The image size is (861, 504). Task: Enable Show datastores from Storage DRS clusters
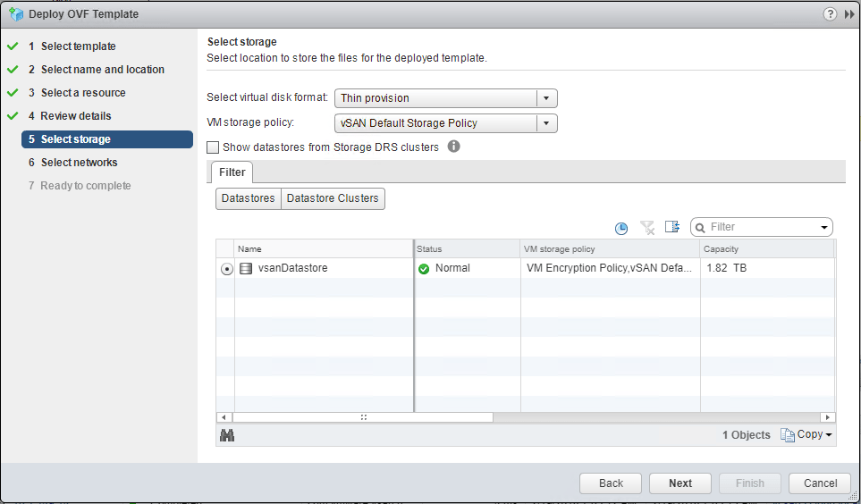213,147
